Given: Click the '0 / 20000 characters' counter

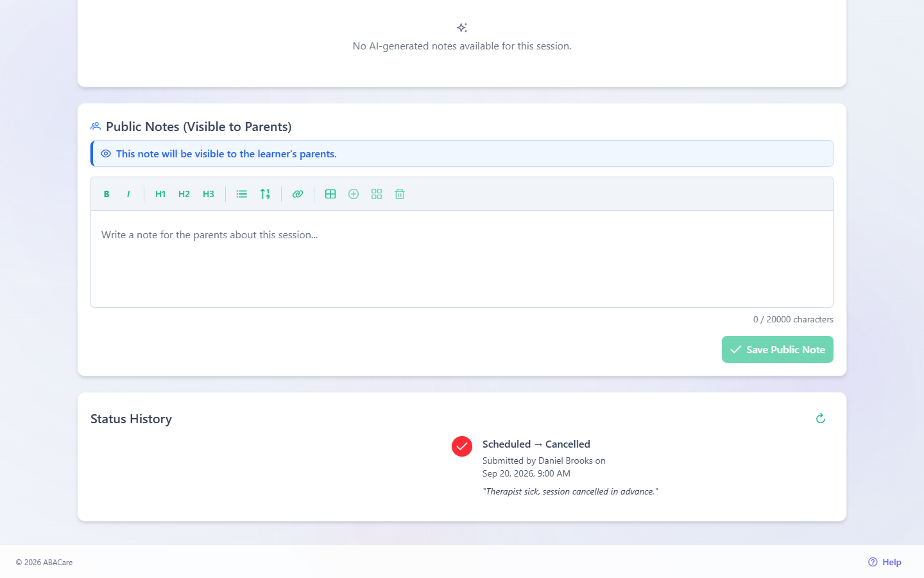Looking at the screenshot, I should pyautogui.click(x=793, y=319).
